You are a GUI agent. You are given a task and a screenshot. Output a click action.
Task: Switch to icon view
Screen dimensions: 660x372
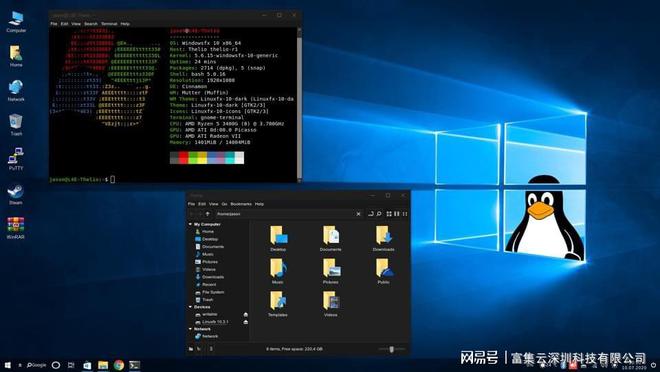(x=389, y=214)
